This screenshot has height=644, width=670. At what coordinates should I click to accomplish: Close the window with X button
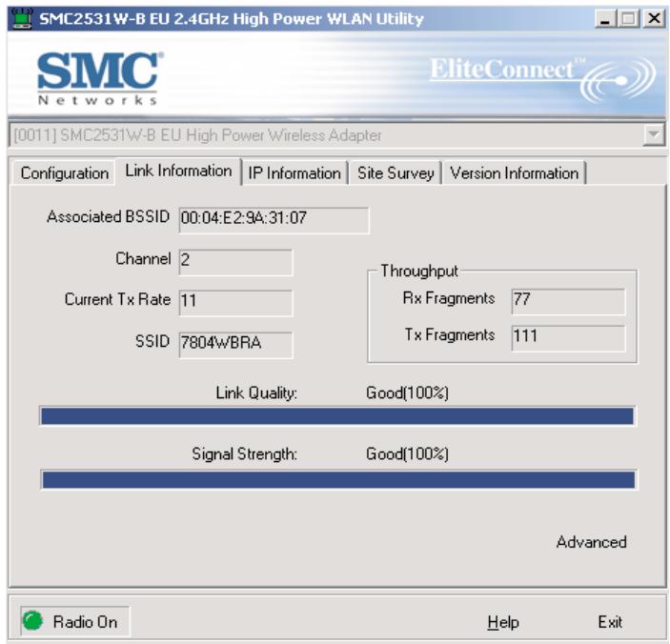tap(654, 19)
